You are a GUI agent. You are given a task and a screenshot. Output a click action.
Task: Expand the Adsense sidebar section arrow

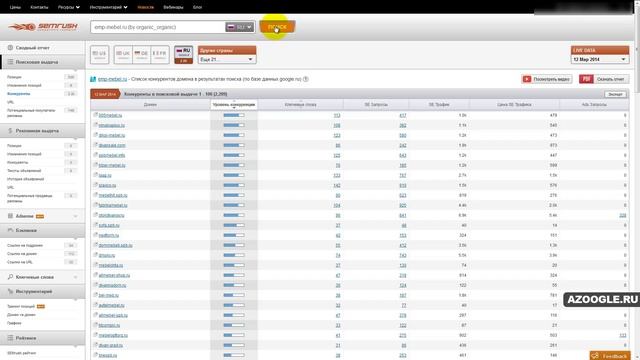coord(76,216)
